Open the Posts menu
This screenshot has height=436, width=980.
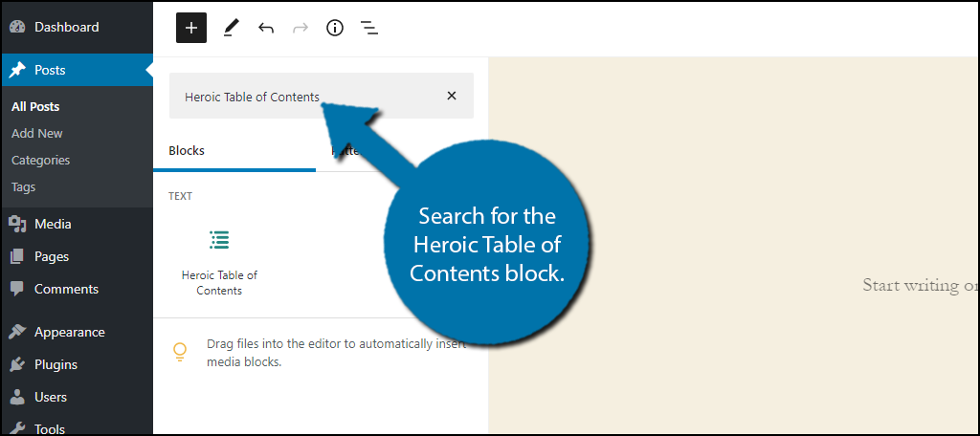point(77,70)
